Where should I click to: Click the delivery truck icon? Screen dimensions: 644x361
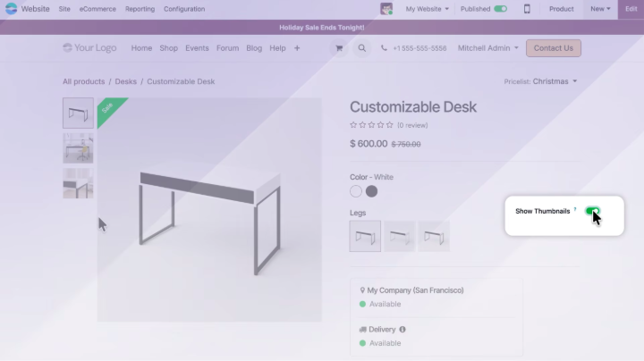(362, 330)
